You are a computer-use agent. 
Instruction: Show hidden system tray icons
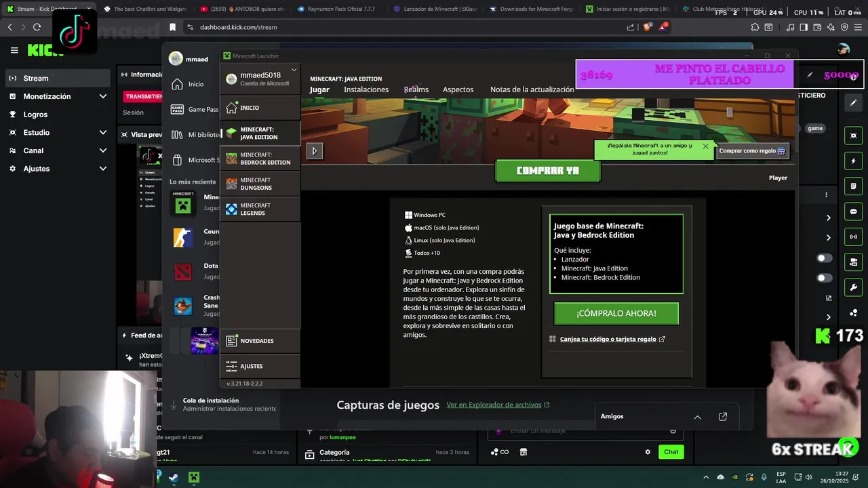[705, 477]
